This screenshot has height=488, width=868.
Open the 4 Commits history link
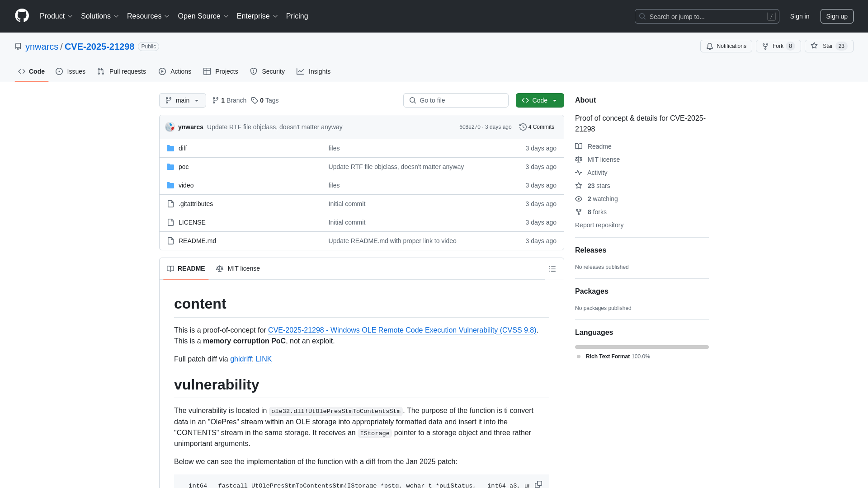(537, 127)
